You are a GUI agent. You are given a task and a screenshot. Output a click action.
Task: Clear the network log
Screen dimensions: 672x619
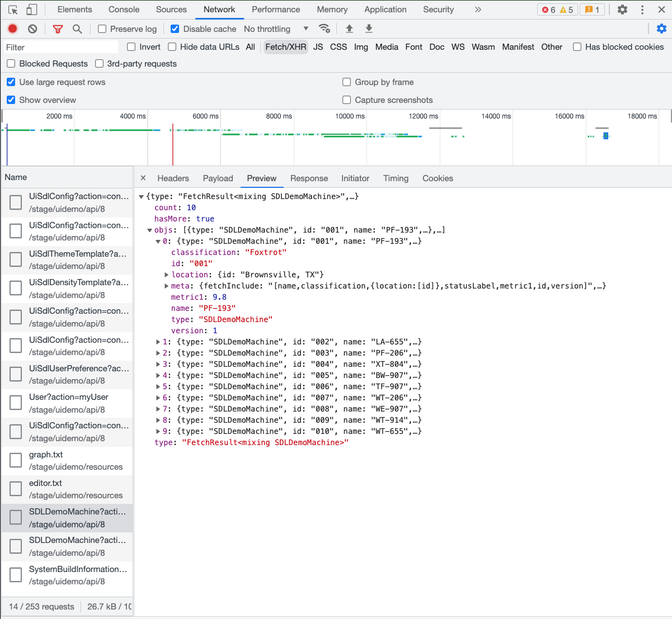pos(32,29)
